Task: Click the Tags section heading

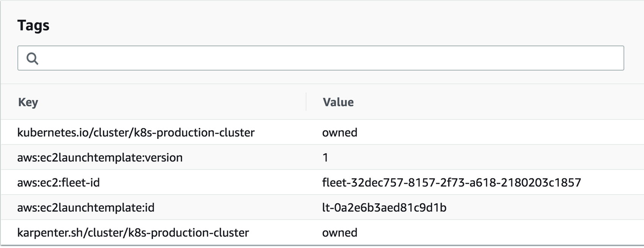Action: tap(33, 25)
